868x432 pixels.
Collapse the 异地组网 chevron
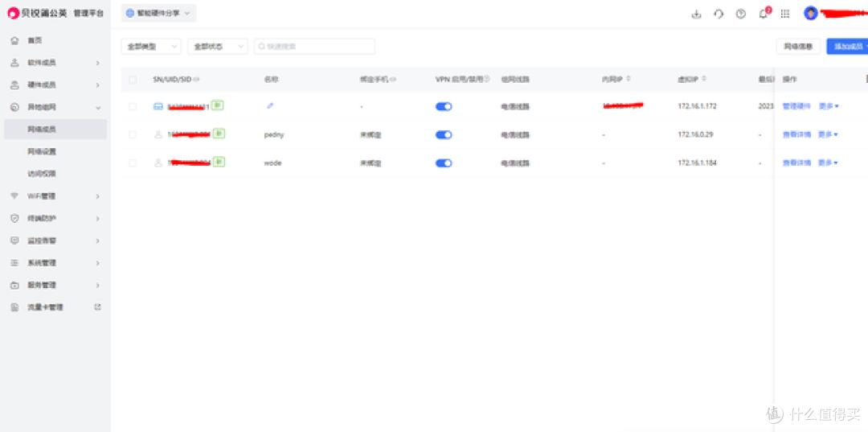(98, 108)
